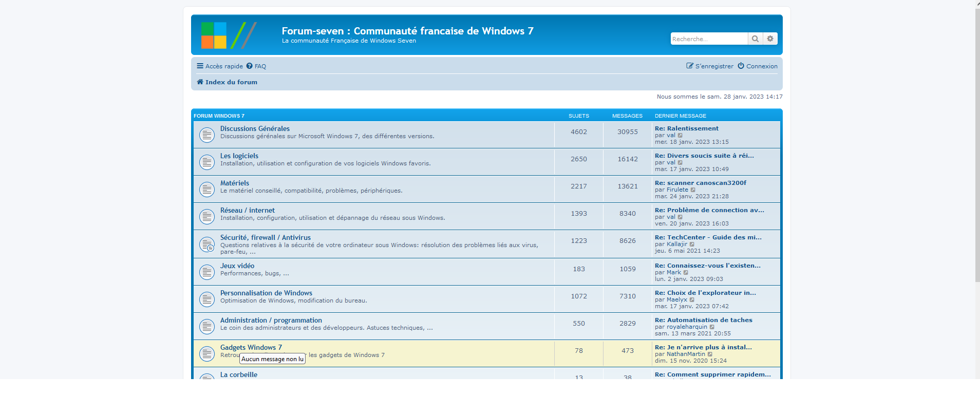Open the Gadgets Windows 7 forum
This screenshot has width=980, height=413.
(251, 348)
